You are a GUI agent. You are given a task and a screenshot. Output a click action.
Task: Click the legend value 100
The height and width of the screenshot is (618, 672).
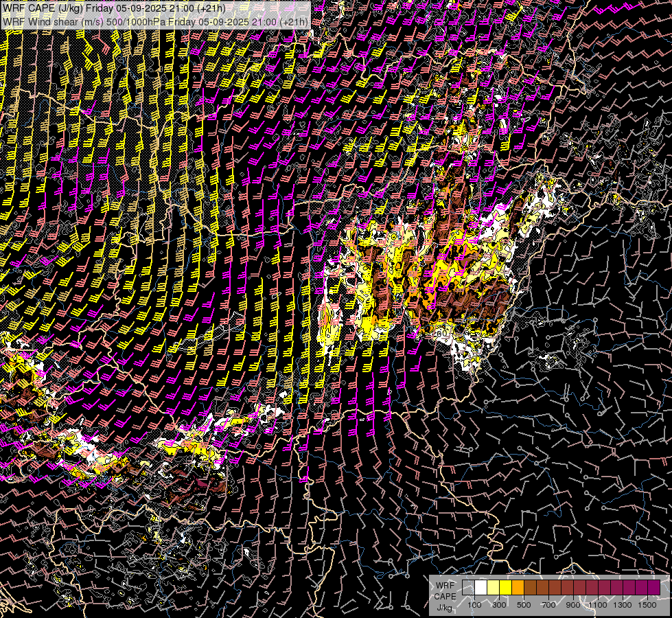pyautogui.click(x=474, y=605)
